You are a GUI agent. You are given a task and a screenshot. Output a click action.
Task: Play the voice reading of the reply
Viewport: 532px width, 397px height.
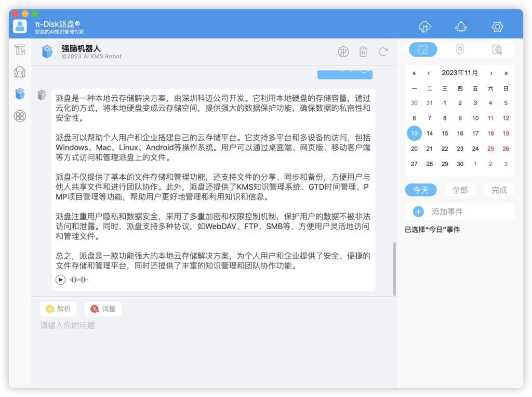point(60,280)
